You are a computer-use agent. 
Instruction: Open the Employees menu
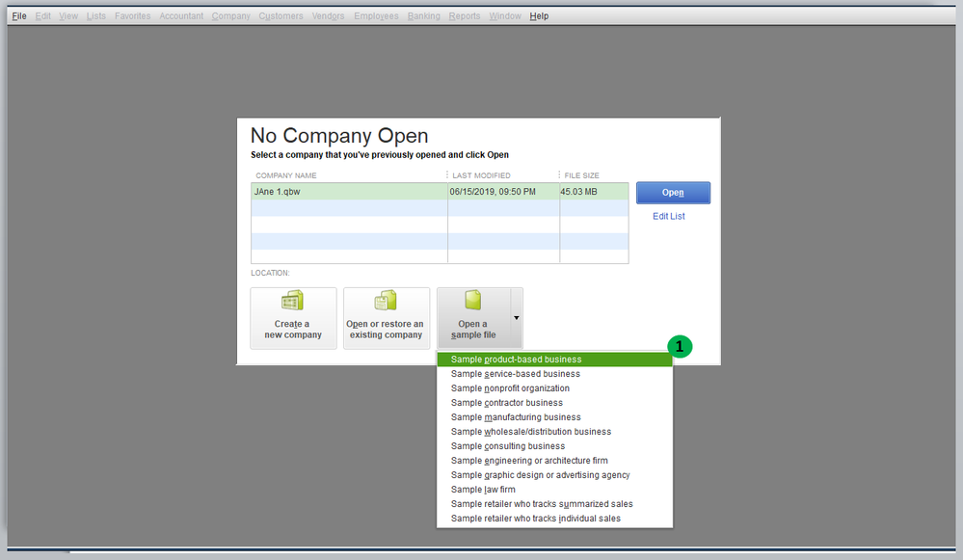tap(376, 16)
